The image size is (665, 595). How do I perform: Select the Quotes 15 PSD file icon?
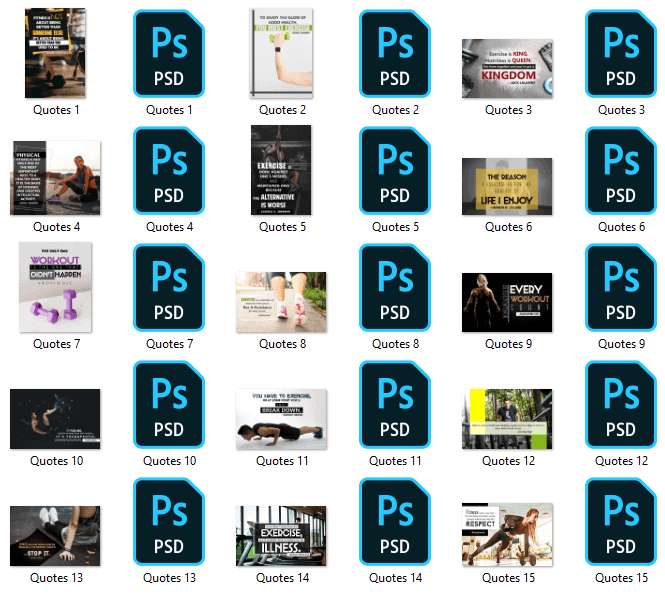pos(620,521)
